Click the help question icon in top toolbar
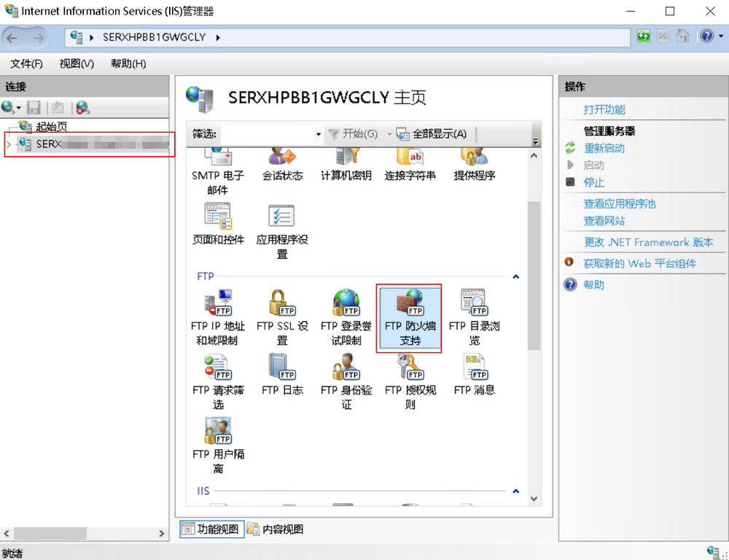Image resolution: width=729 pixels, height=560 pixels. coord(706,36)
